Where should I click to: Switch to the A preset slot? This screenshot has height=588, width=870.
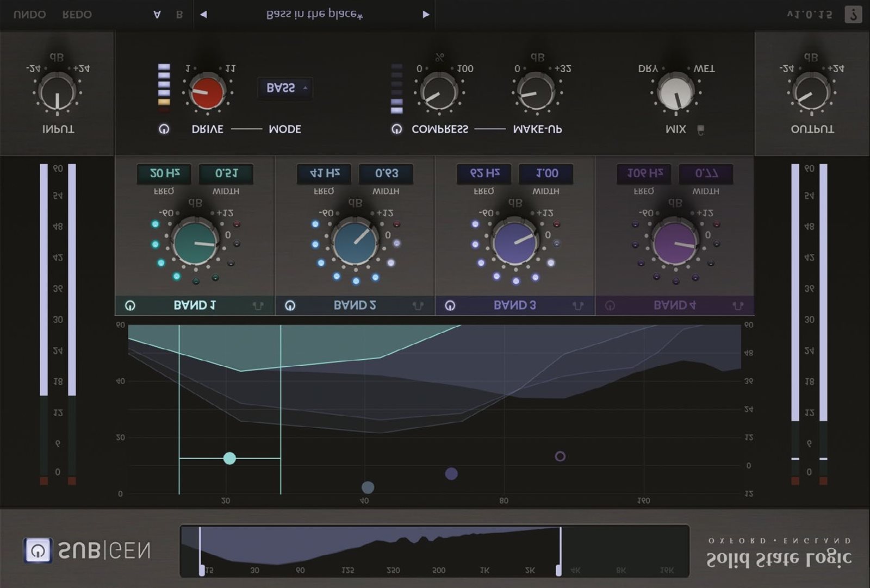(x=157, y=15)
